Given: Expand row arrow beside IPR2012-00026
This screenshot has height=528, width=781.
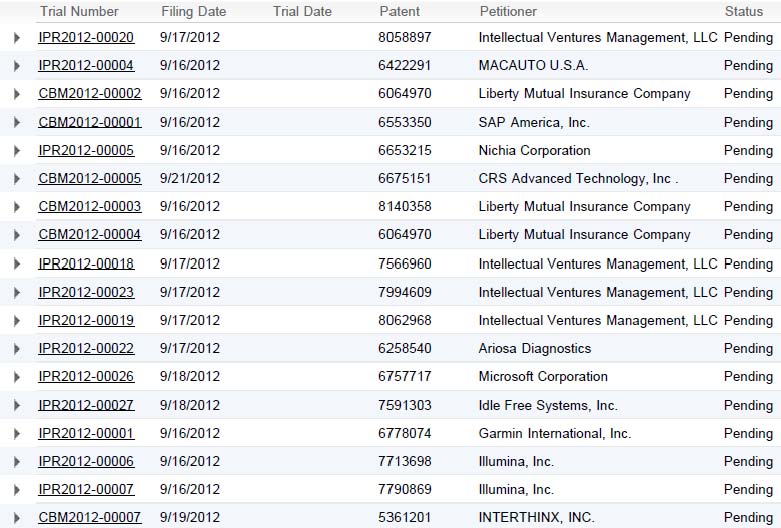Looking at the screenshot, I should point(16,377).
